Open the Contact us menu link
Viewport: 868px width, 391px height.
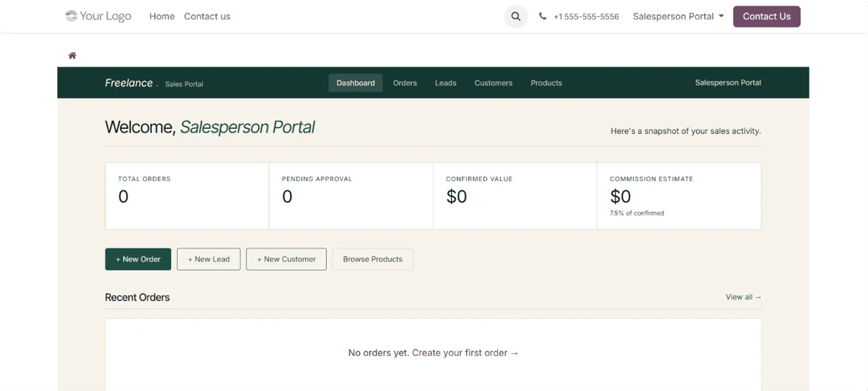[207, 16]
